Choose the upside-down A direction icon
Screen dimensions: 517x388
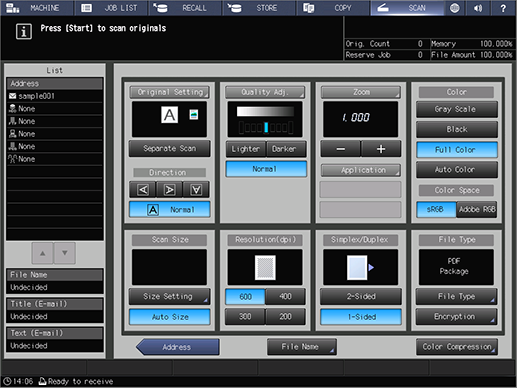[196, 190]
